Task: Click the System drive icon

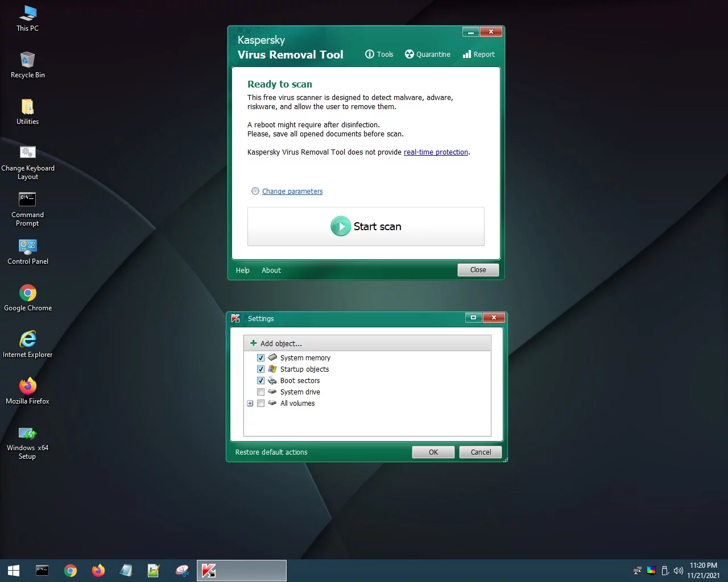Action: (x=272, y=392)
